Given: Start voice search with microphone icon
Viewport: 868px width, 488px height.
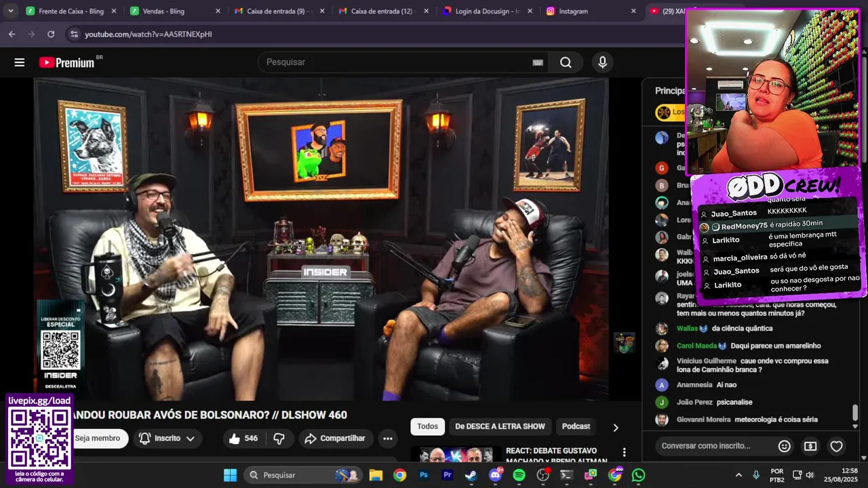Looking at the screenshot, I should click(x=602, y=62).
